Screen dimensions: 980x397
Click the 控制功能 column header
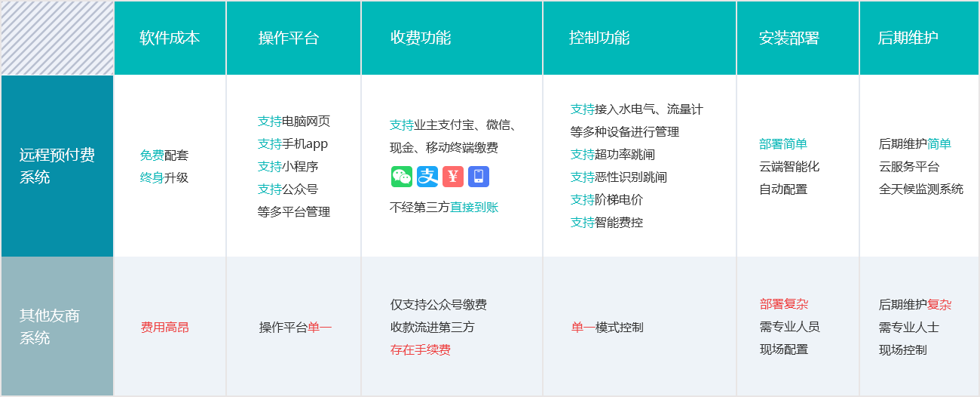599,38
